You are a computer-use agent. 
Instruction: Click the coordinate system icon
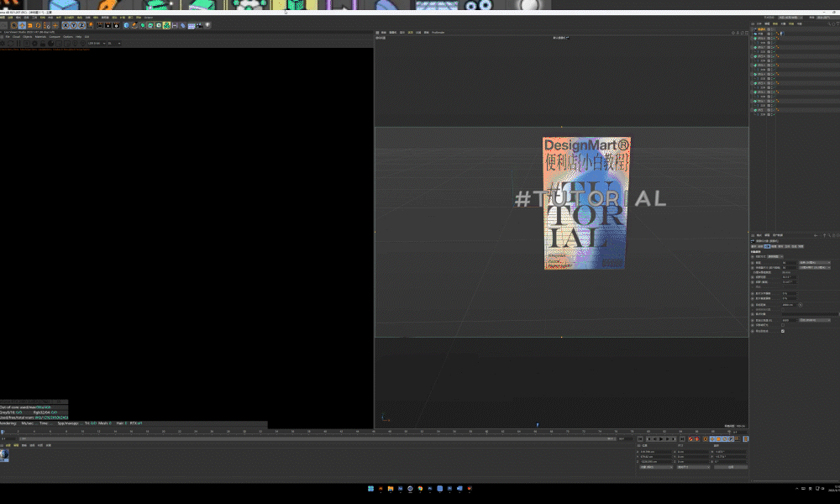click(x=90, y=25)
